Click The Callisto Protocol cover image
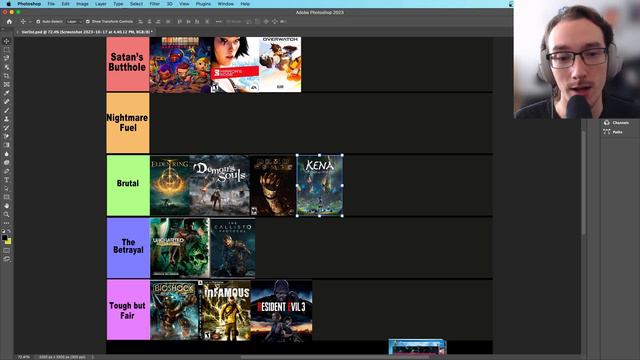 233,248
